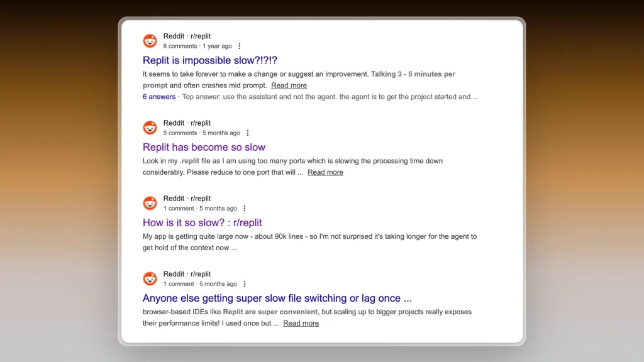Image resolution: width=644 pixels, height=362 pixels.
Task: Click Read more after 'crashes mid prompt'
Action: 289,85
